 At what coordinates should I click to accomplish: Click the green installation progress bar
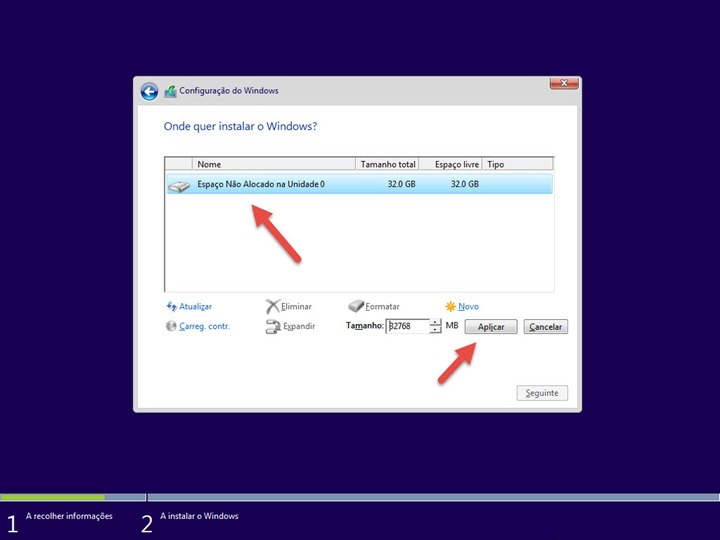point(52,497)
